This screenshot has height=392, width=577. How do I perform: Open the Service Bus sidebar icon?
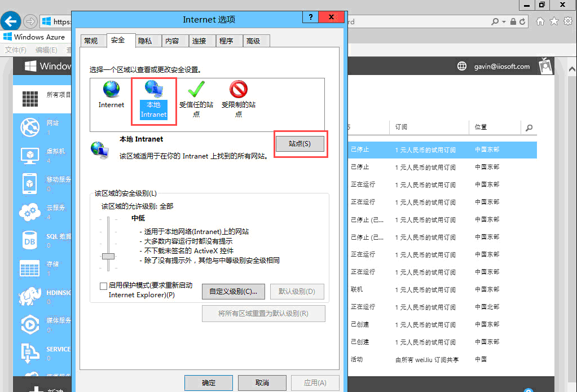[x=30, y=353]
